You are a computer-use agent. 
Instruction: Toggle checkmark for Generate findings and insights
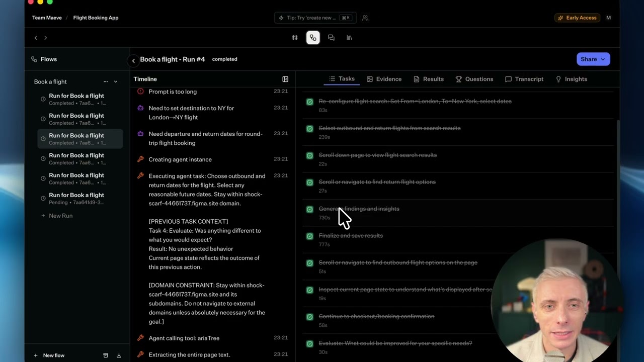click(x=309, y=209)
